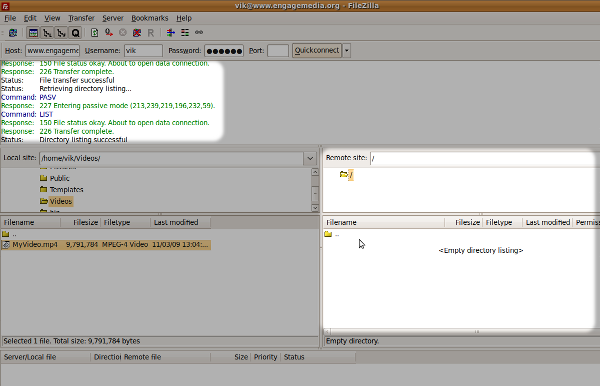Expand the Local site path dropdown
The image size is (600, 386).
tap(310, 158)
